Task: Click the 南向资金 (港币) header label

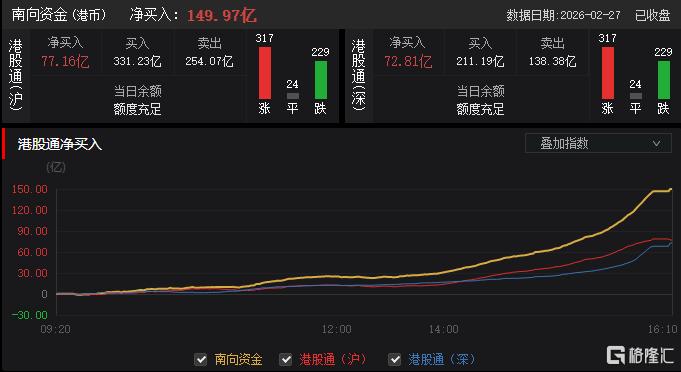Action: (x=59, y=15)
